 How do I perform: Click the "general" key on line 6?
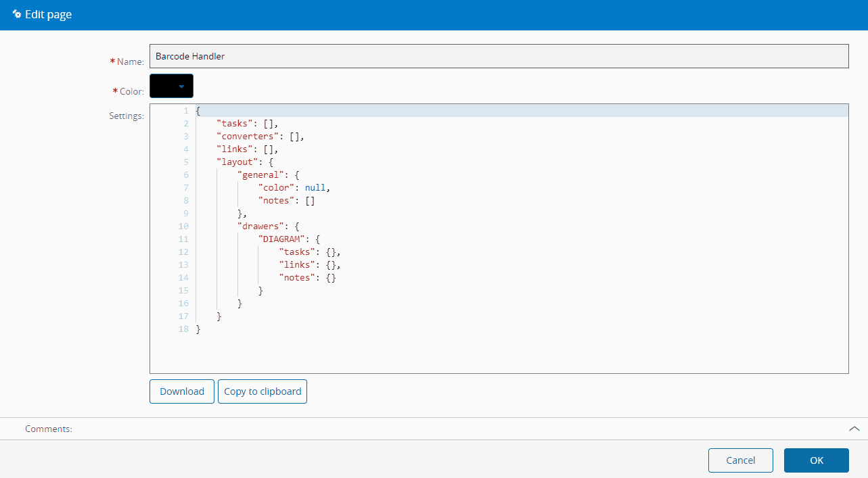click(260, 175)
